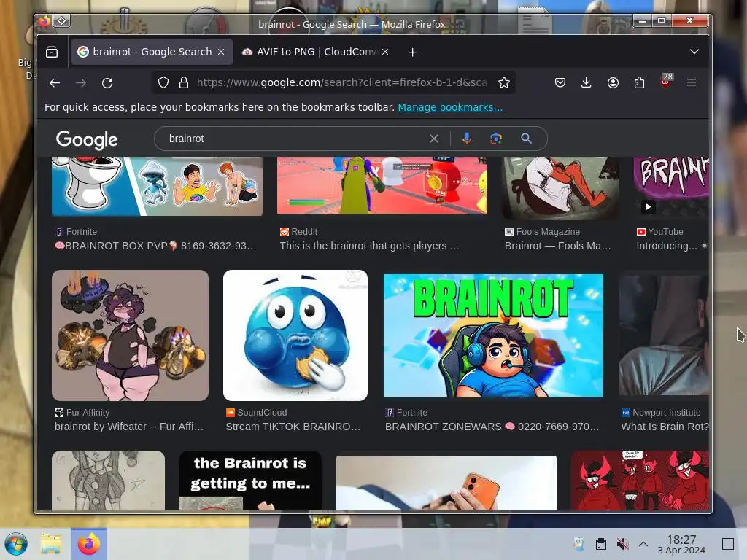The height and width of the screenshot is (560, 747).
Task: Play the YouTube video thumbnail
Action: pos(648,206)
